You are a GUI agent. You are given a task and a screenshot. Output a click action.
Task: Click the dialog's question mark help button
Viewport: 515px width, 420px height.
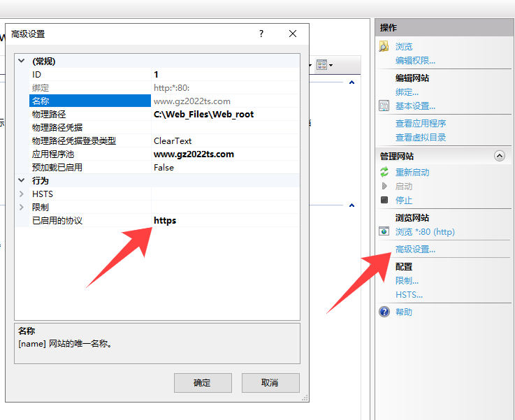[261, 34]
